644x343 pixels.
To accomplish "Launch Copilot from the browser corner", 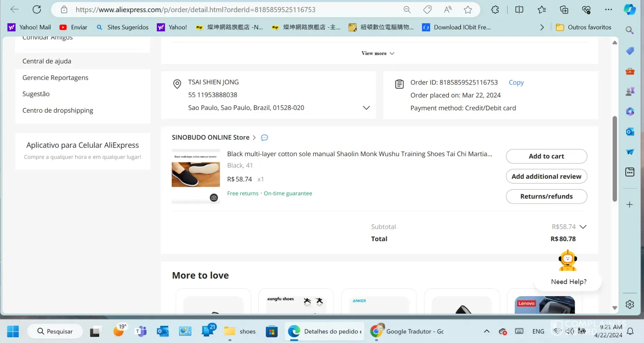I will [629, 10].
